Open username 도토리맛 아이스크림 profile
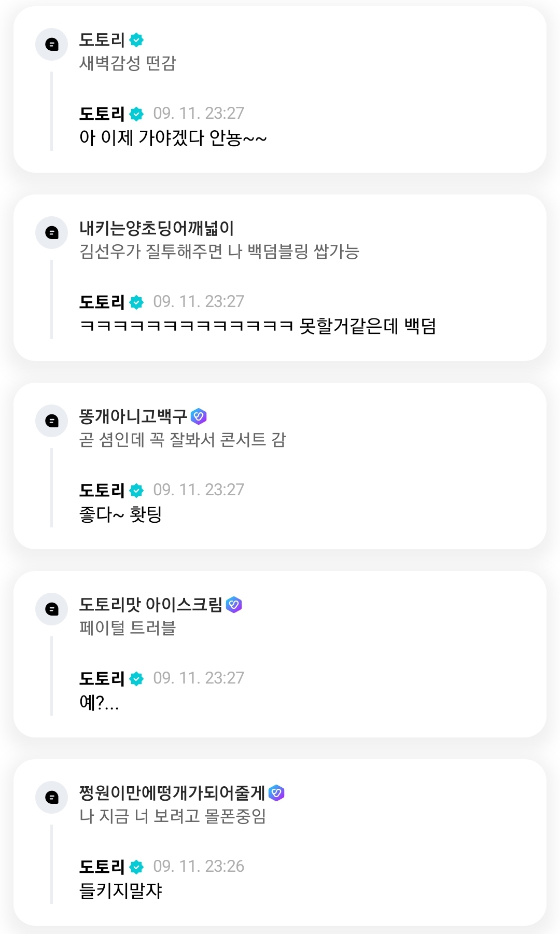The height and width of the screenshot is (934, 560). click(150, 604)
